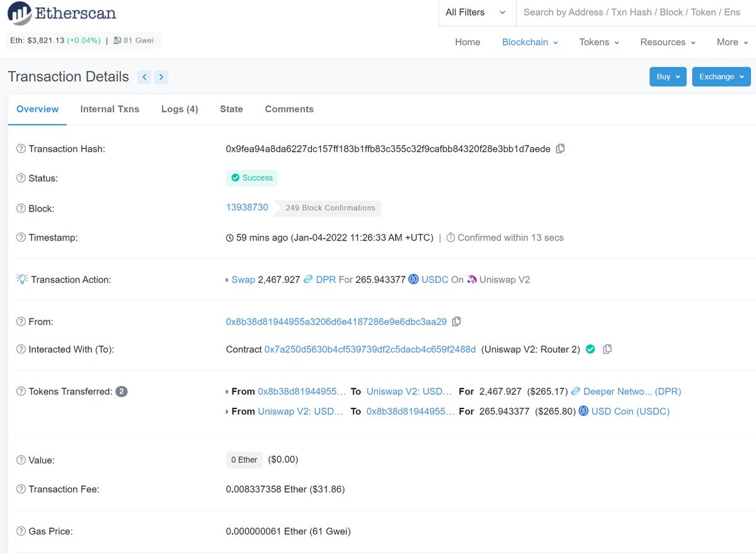Image resolution: width=756 pixels, height=554 pixels.
Task: Go to previous transaction arrow
Action: [145, 77]
